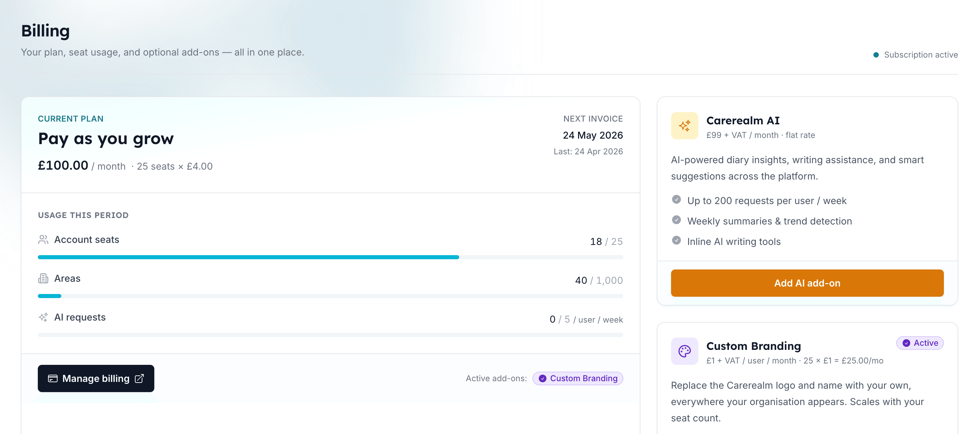Viewport: 980px width, 434px height.
Task: Click the AI requests sparkle icon
Action: pyautogui.click(x=43, y=317)
